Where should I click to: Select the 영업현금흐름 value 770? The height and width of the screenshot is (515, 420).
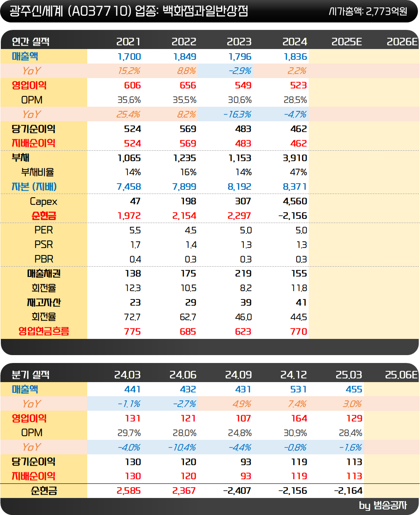point(299,331)
